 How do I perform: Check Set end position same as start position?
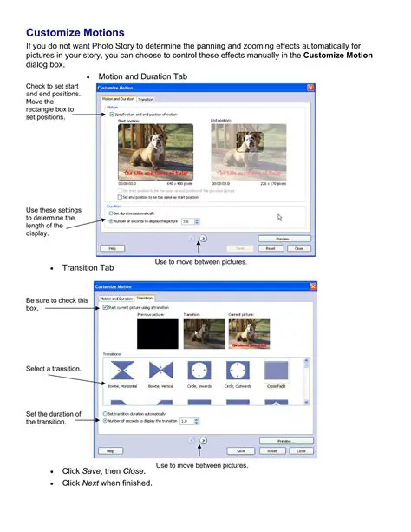[x=120, y=197]
